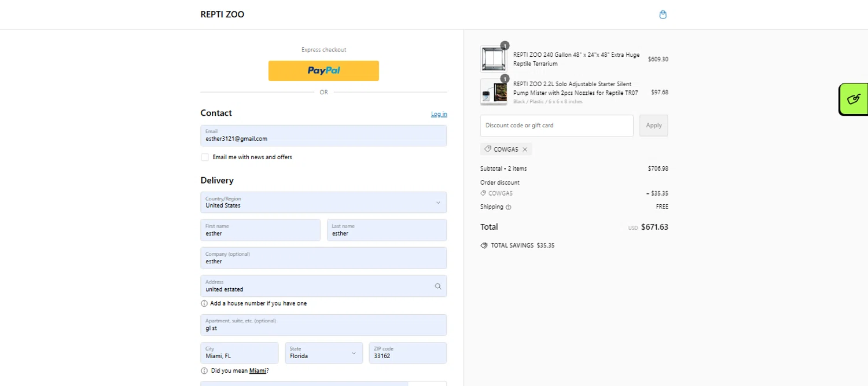Screen dimensions: 868x386
Task: Click the Contact section heading
Action: pos(216,113)
